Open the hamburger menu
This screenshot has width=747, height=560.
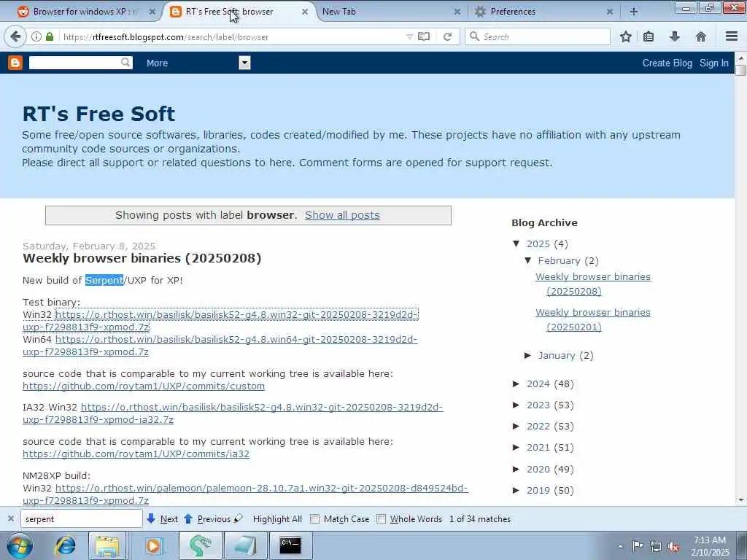pyautogui.click(x=732, y=36)
